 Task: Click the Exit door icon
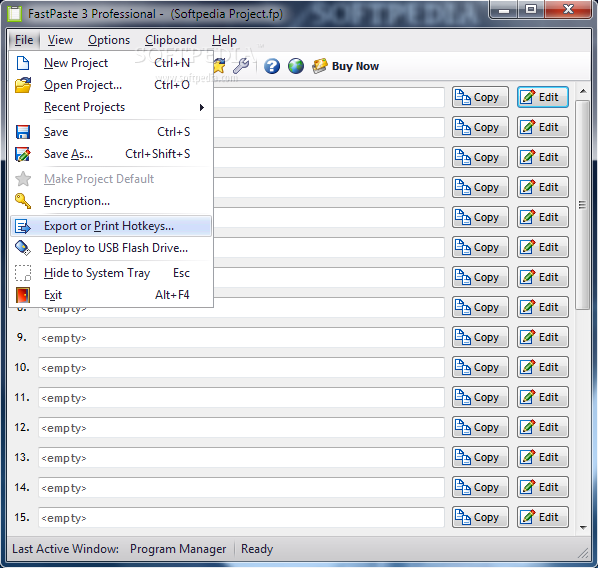[x=23, y=295]
